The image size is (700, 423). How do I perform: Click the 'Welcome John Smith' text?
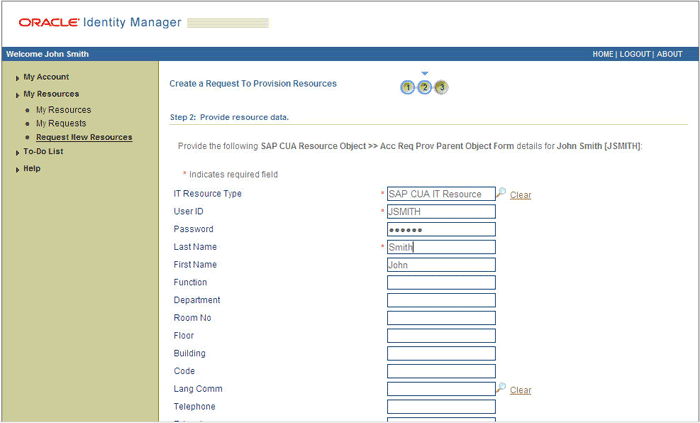(x=47, y=54)
